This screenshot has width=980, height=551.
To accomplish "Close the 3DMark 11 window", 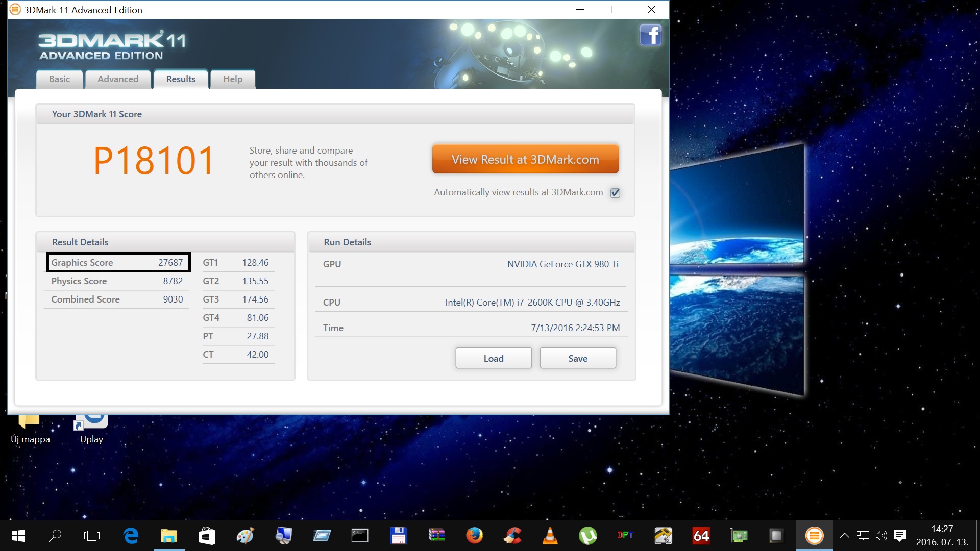I will click(x=651, y=10).
